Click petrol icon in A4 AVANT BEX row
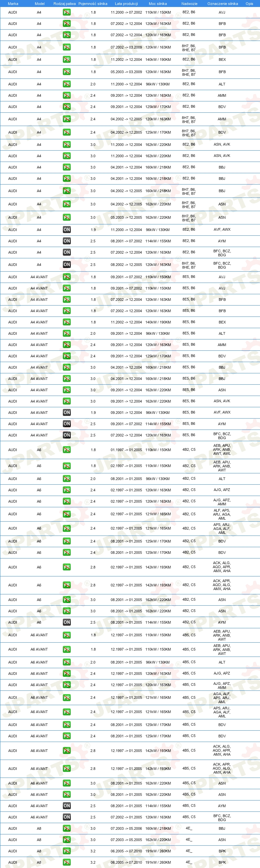The image size is (260, 868). click(67, 322)
